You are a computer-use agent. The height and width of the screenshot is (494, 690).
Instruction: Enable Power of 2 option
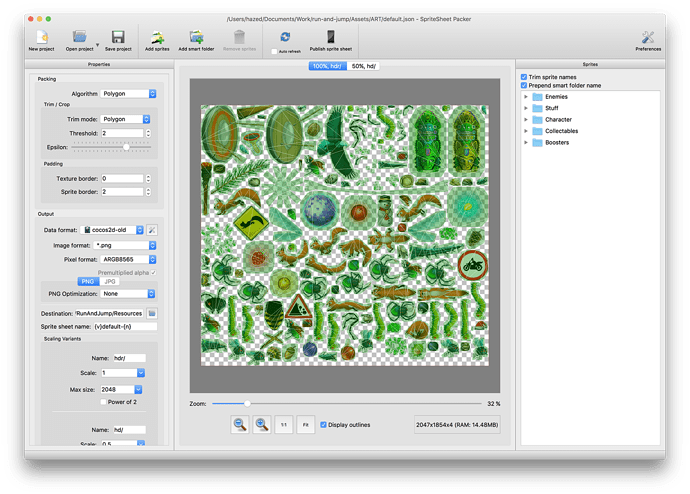103,402
